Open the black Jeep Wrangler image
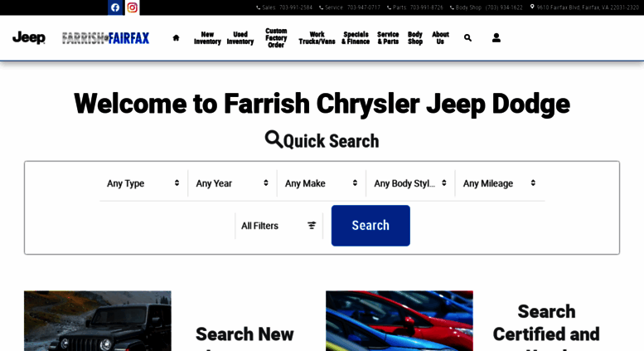Image resolution: width=644 pixels, height=351 pixels. pos(98,321)
